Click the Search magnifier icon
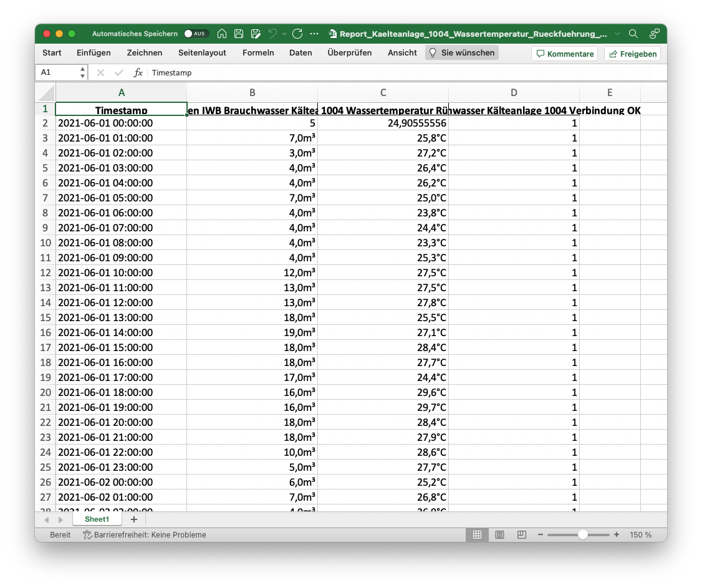702x588 pixels. [x=633, y=34]
